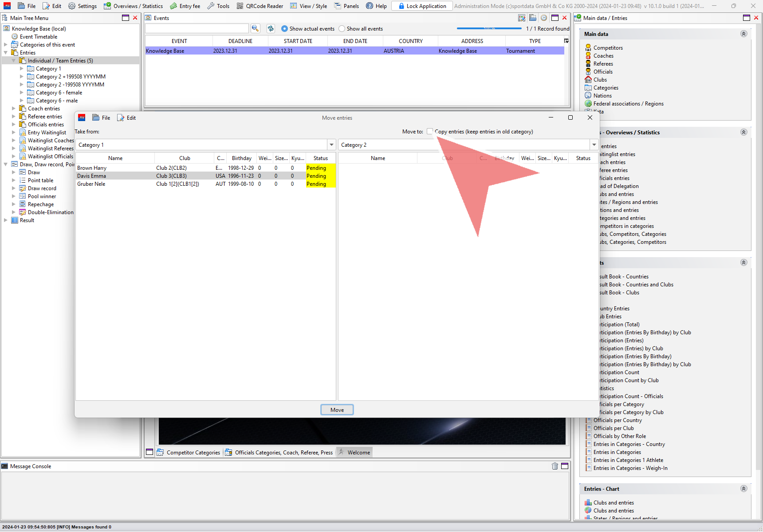
Task: Click the Repechage icon in tree
Action: [x=23, y=204]
